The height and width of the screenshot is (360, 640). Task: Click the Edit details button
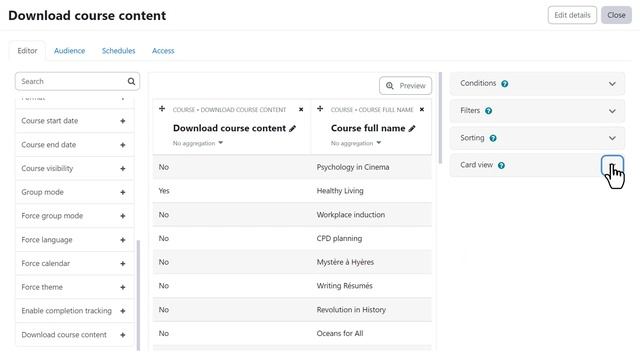pyautogui.click(x=572, y=15)
